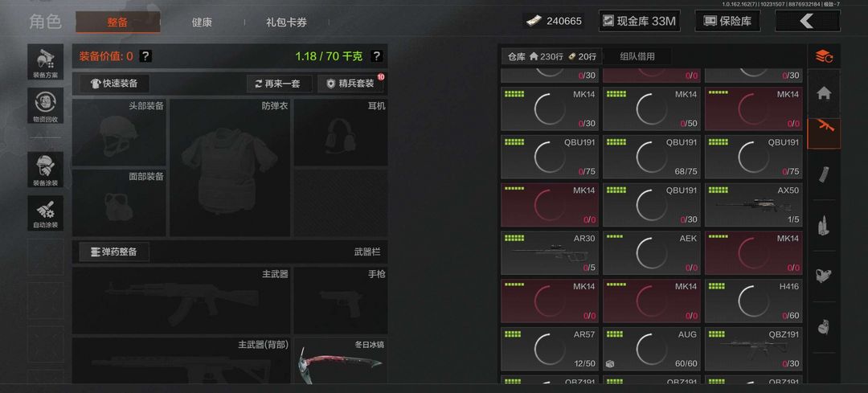This screenshot has width=868, height=393.
Task: Open the 物资回收 recycle icon
Action: click(45, 106)
